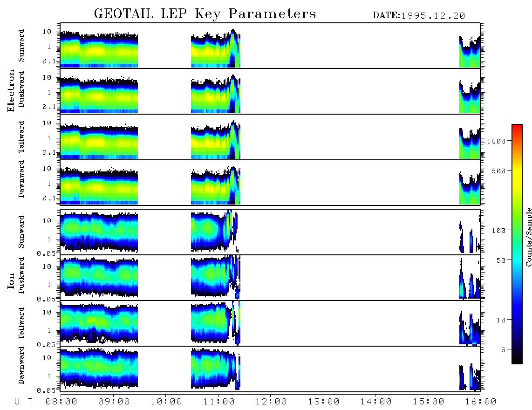The width and height of the screenshot is (532, 410).
Task: Select the 100 color bar tick label
Action: (x=499, y=231)
